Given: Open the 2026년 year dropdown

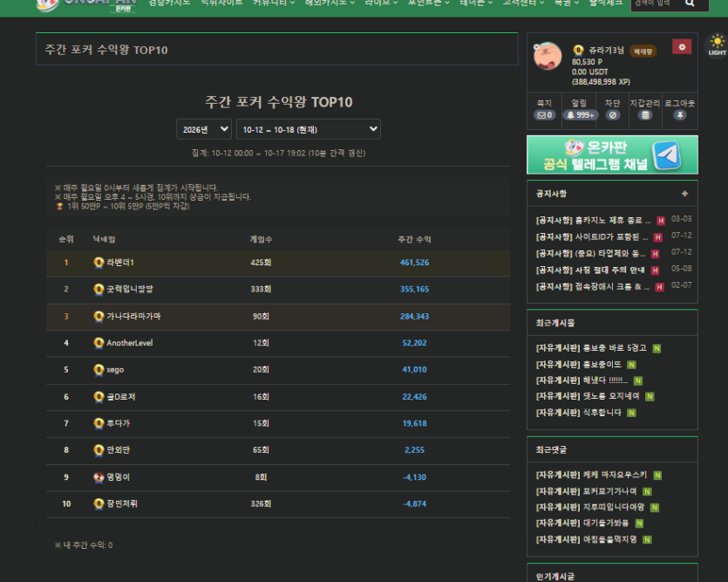Looking at the screenshot, I should coord(204,129).
